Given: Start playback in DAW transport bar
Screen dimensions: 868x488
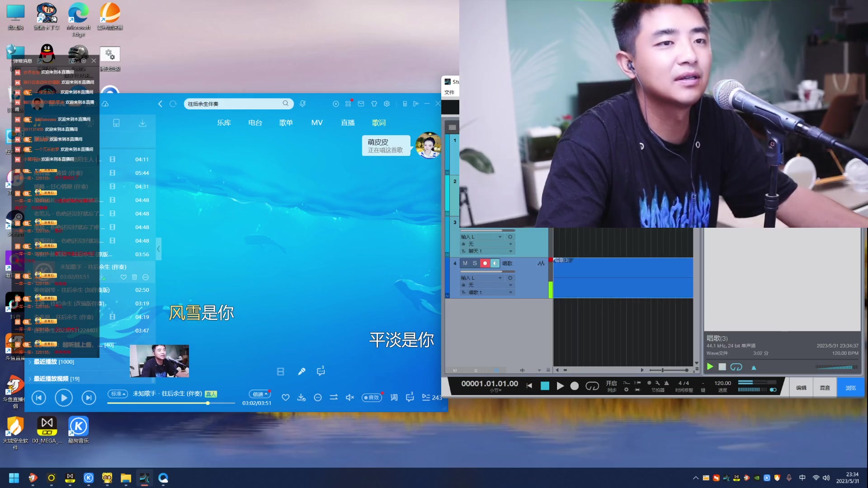Looking at the screenshot, I should [x=560, y=386].
